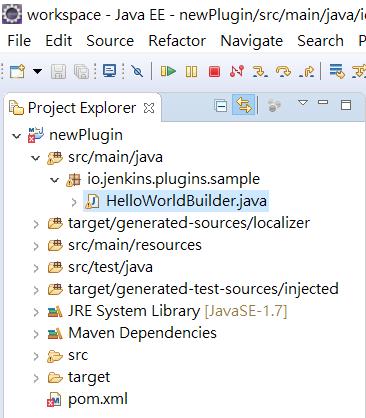
Task: Toggle Link with Editor
Action: coord(244,105)
